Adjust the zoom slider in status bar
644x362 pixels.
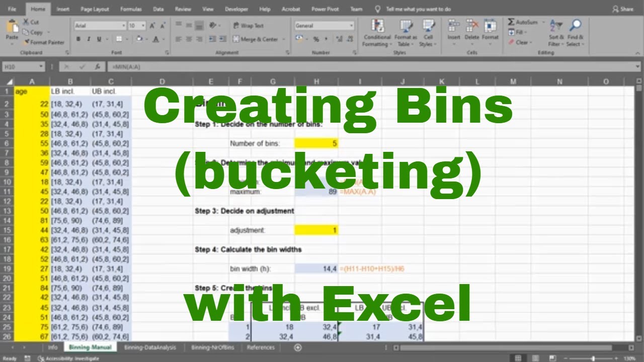tap(594, 358)
